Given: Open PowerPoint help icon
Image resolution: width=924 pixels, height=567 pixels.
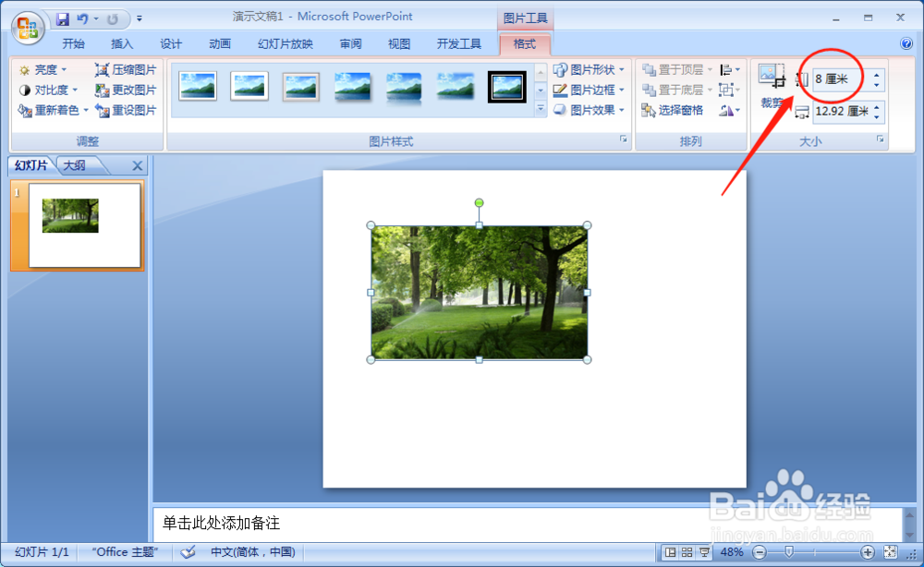Looking at the screenshot, I should [906, 43].
